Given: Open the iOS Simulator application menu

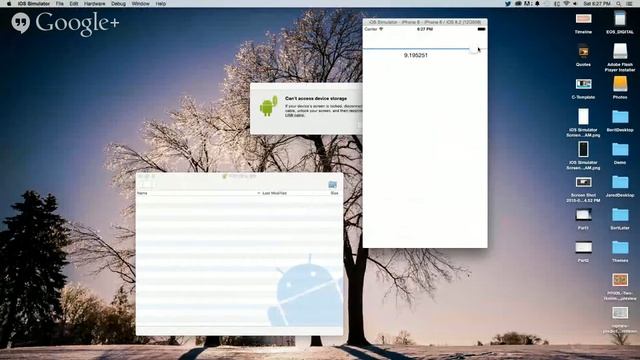Looking at the screenshot, I should tap(33, 3).
